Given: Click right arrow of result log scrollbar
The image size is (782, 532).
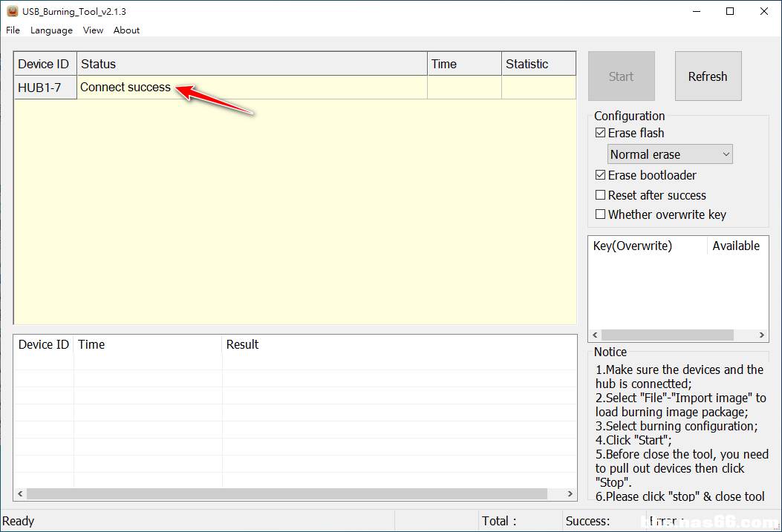Looking at the screenshot, I should (570, 493).
